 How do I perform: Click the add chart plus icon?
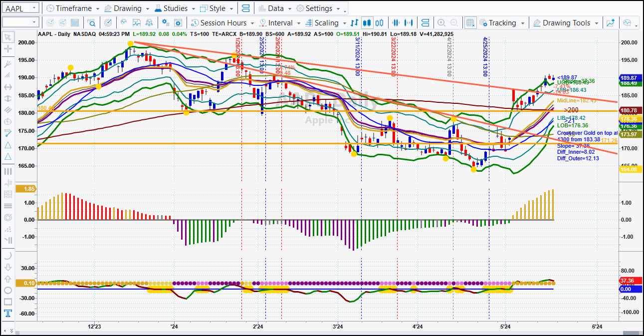pos(611,23)
